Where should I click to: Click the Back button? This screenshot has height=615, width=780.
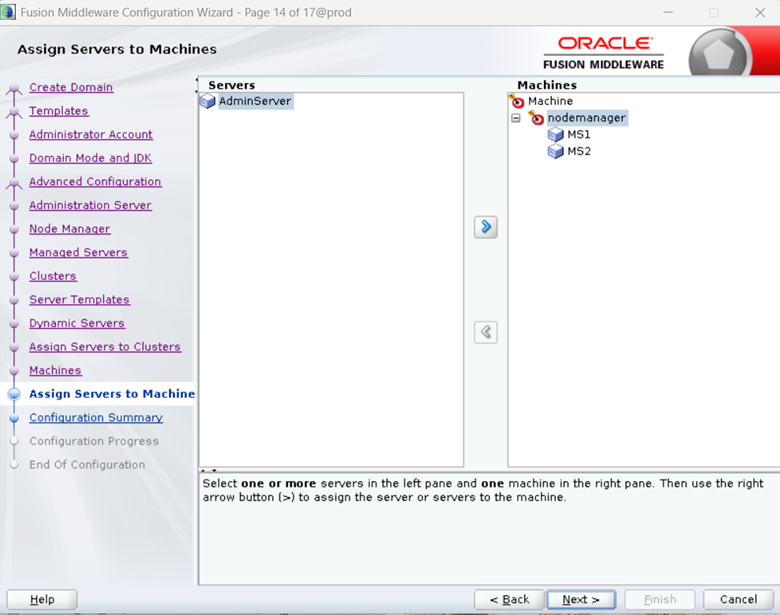pyautogui.click(x=509, y=600)
